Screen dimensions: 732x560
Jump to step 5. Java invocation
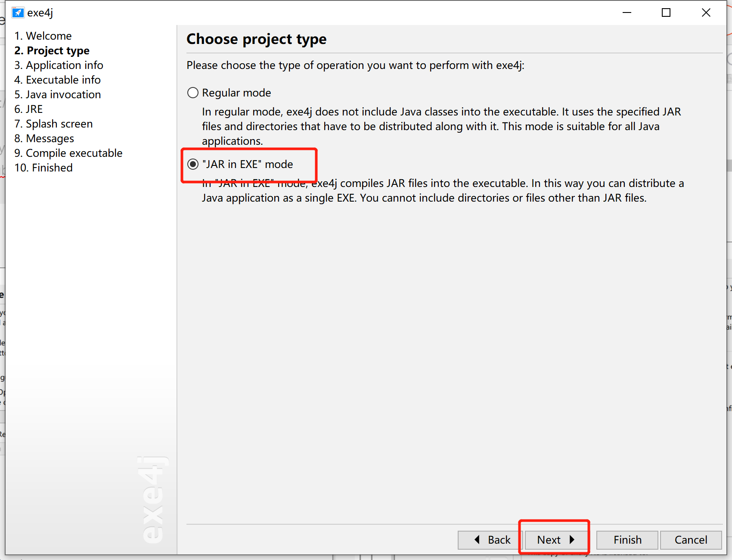coord(58,94)
